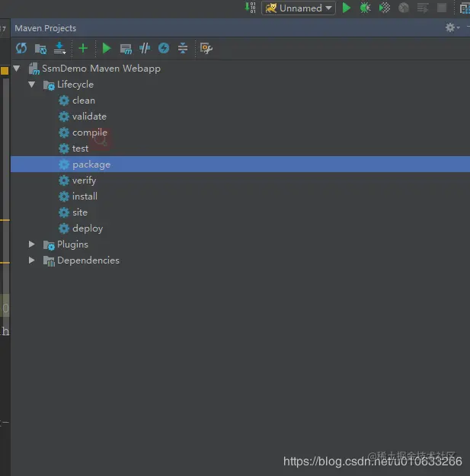
Task: Click the SsmDemo Maven module icon
Action: (x=34, y=69)
